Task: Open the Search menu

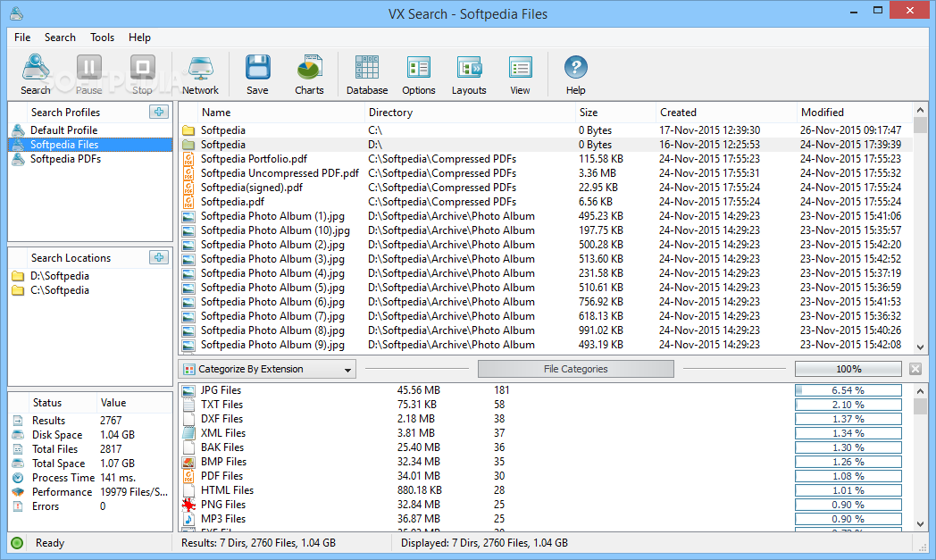Action: click(x=60, y=37)
